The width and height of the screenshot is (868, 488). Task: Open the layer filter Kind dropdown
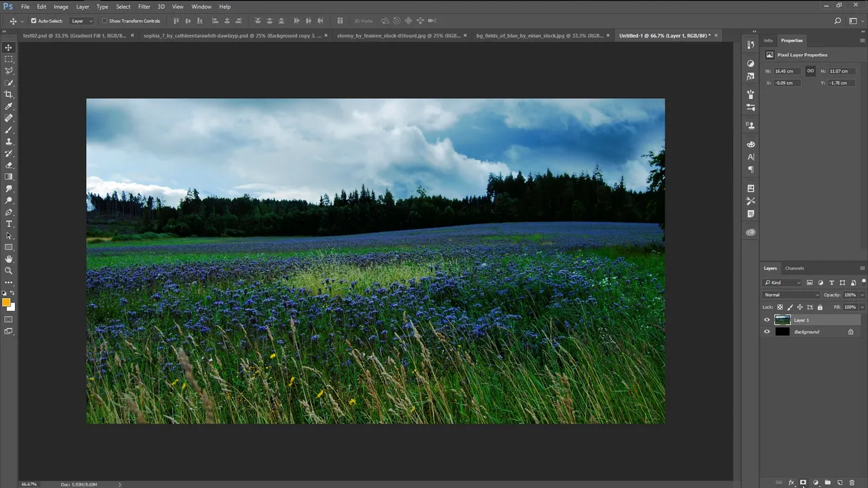(x=783, y=283)
